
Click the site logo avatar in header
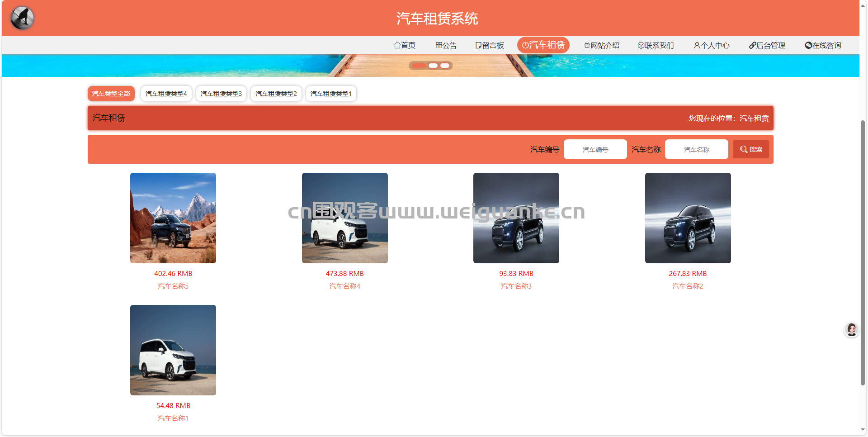(22, 18)
